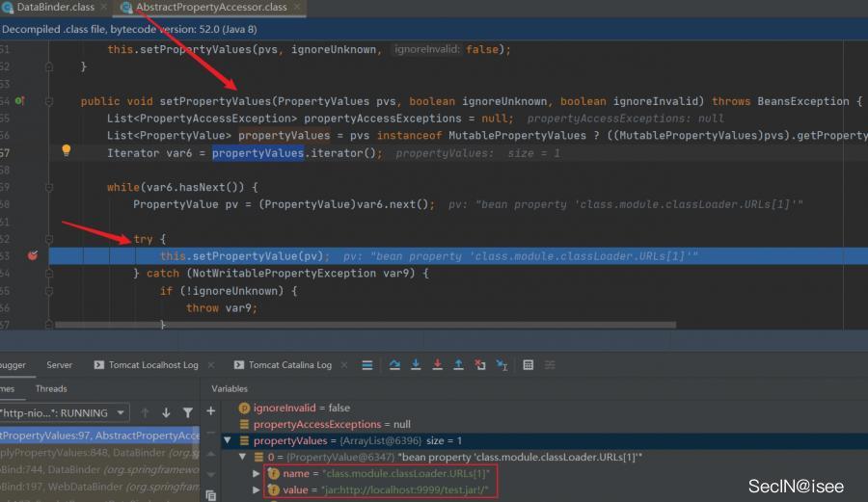868x502 pixels.
Task: Click the class file icon on AbstractPropertyAccessor tab
Action: (x=126, y=7)
